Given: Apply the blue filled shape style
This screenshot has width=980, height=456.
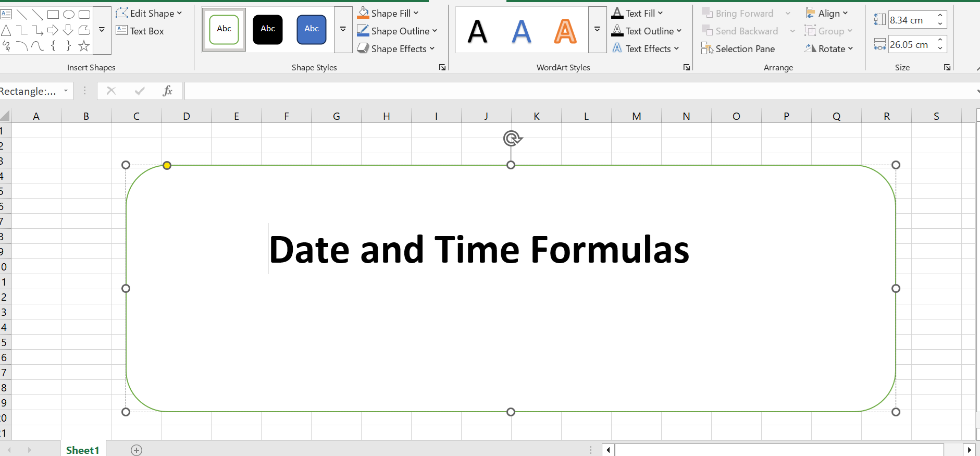Looking at the screenshot, I should point(312,30).
